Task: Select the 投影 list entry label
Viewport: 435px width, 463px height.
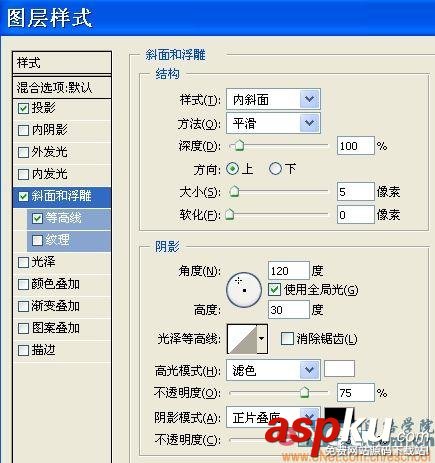Action: 43,108
